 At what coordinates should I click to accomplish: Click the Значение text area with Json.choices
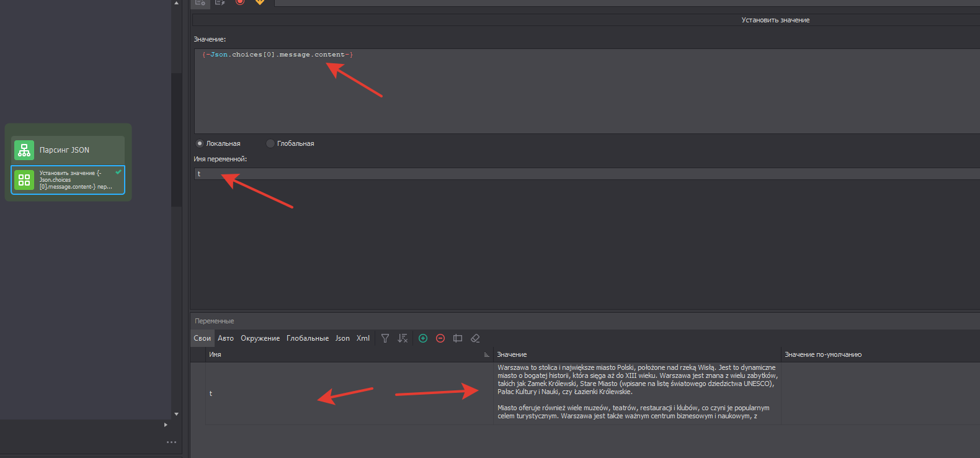pos(587,91)
